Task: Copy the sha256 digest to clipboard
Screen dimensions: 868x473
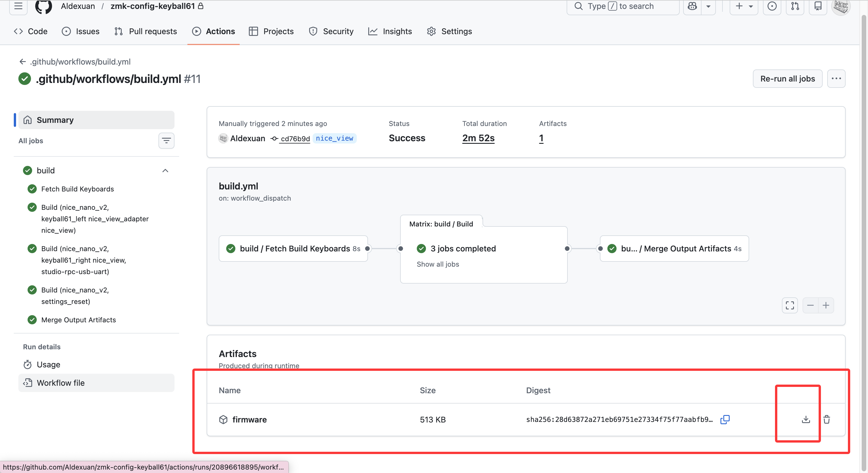Action: [x=725, y=419]
